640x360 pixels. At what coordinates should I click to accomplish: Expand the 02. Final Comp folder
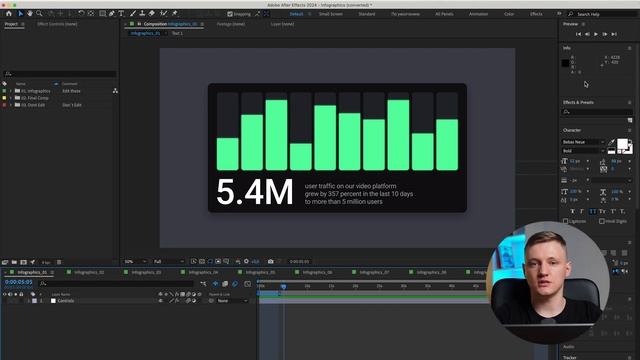click(11, 98)
